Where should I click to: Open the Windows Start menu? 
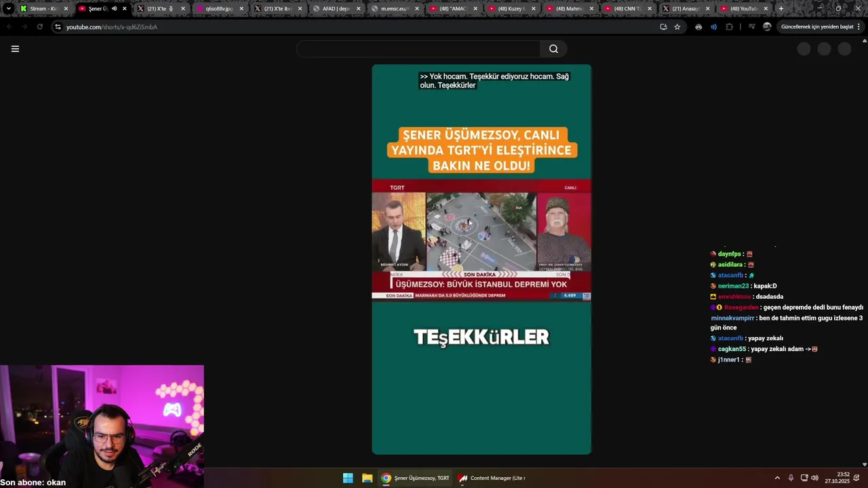point(348,478)
